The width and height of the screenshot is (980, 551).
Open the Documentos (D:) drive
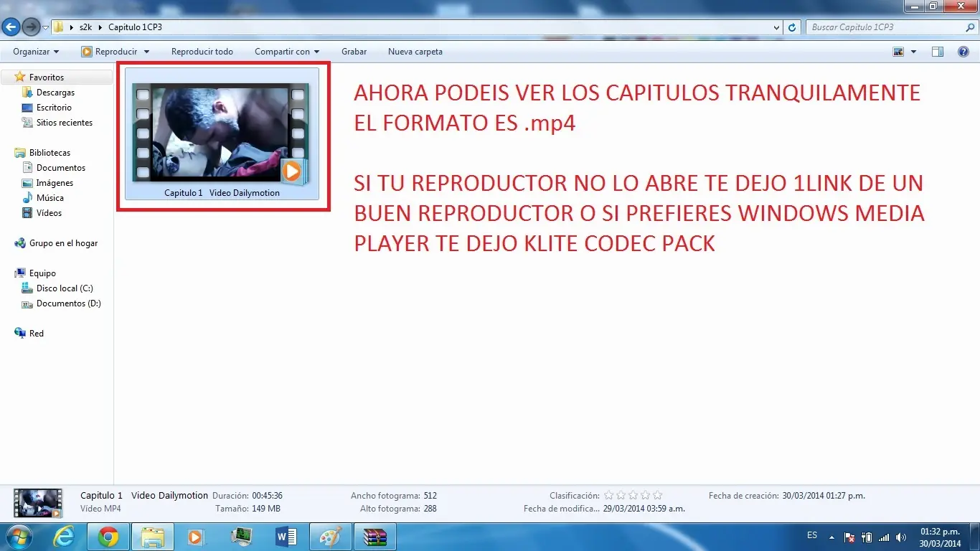pos(68,303)
